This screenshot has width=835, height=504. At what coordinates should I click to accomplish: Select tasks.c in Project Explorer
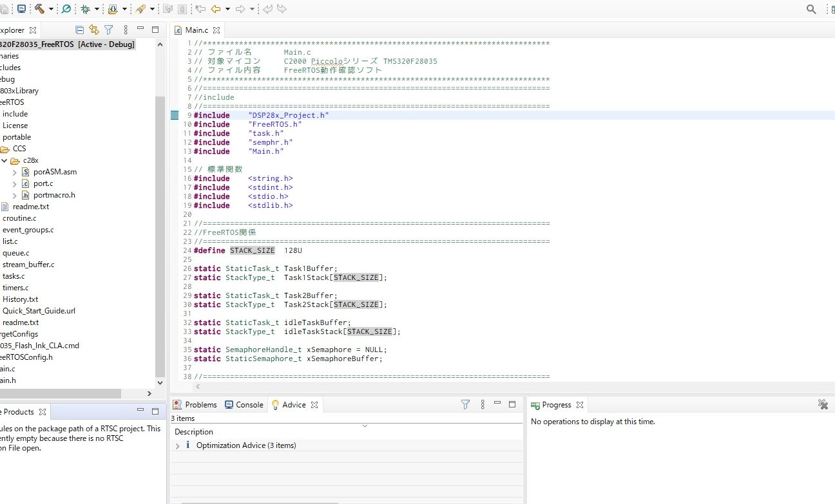pos(14,276)
